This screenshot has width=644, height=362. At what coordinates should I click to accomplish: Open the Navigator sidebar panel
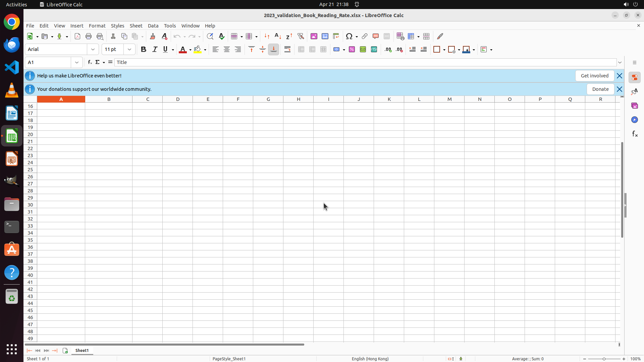[634, 120]
